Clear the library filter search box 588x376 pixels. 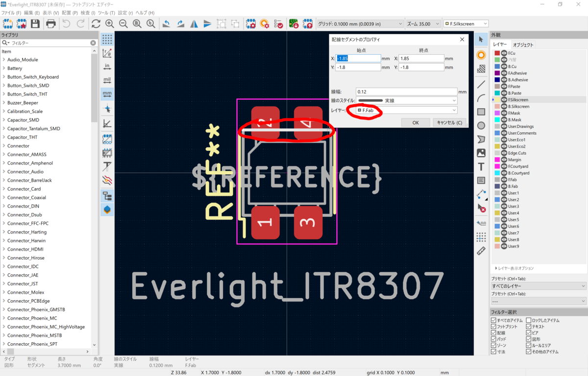[93, 43]
